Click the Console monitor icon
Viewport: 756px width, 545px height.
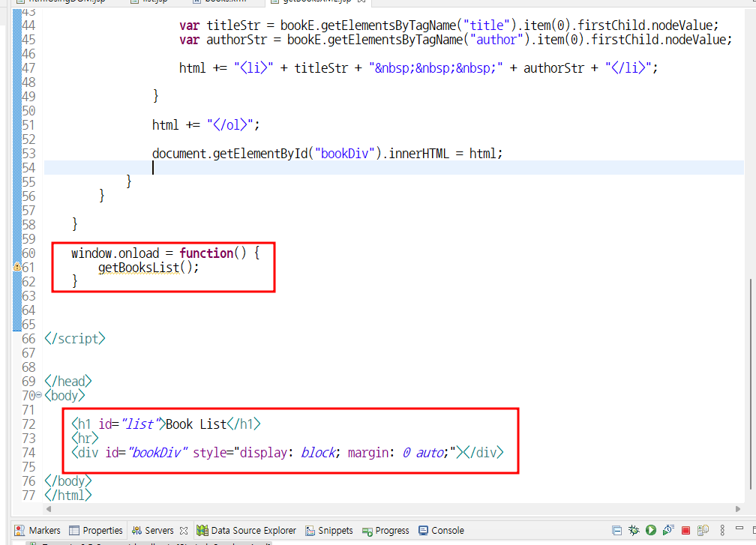click(423, 531)
